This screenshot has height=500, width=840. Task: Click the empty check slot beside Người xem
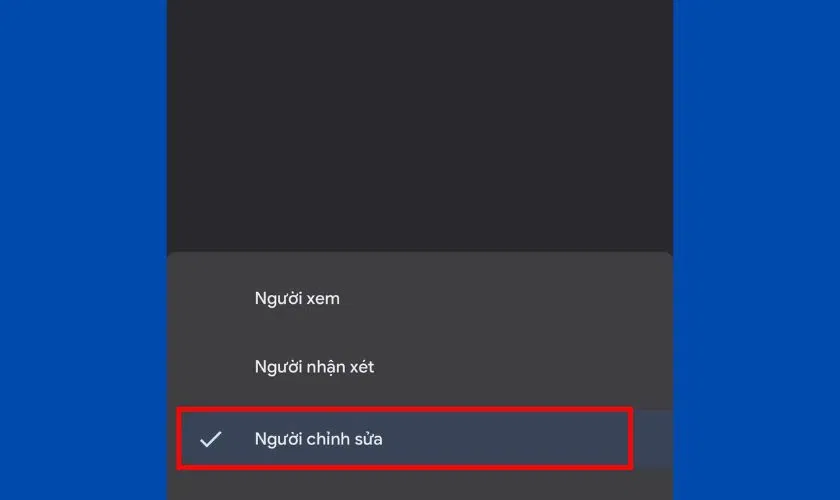tap(211, 298)
